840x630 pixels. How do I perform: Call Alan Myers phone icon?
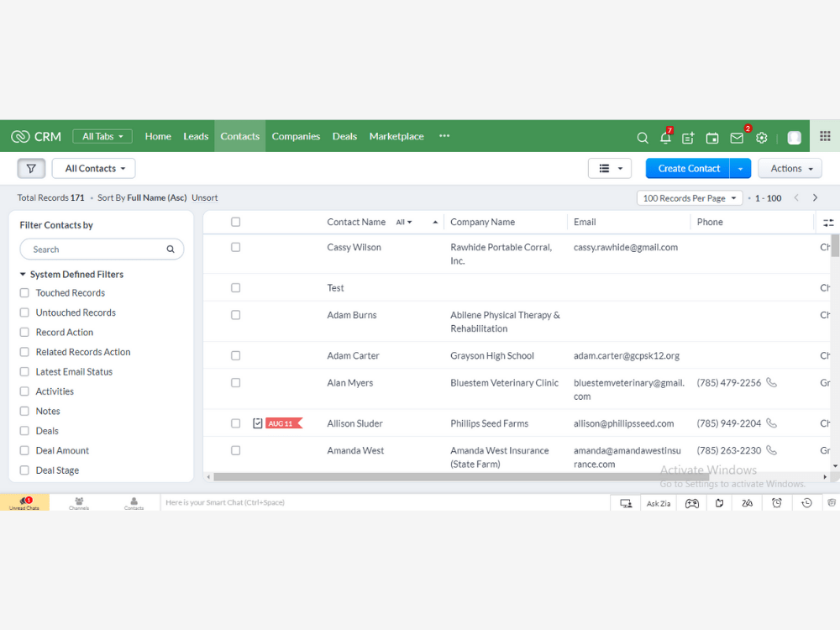pyautogui.click(x=771, y=382)
